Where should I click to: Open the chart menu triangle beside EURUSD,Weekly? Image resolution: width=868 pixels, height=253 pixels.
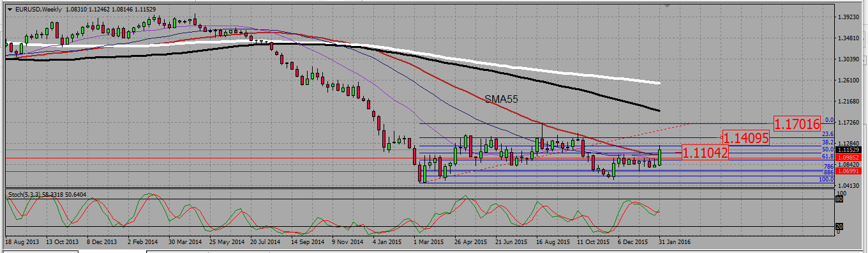coord(10,9)
